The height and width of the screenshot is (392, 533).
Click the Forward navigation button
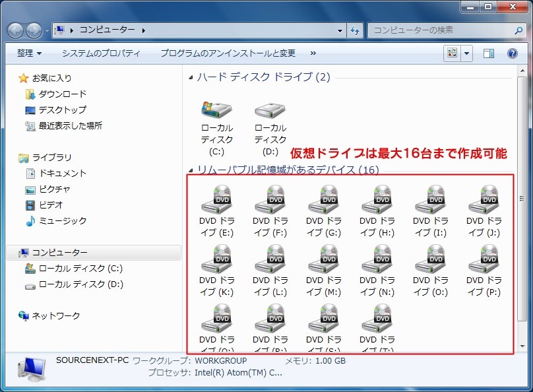tap(34, 30)
